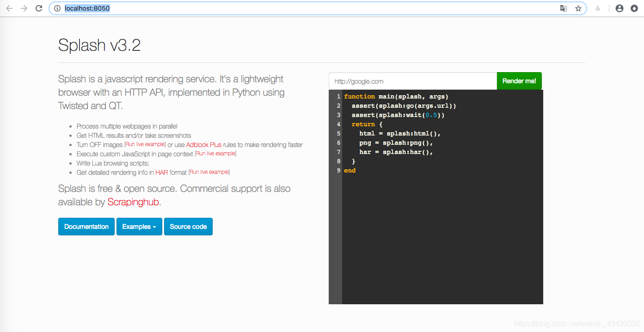Follow the Scrapinghub link
Image resolution: width=644 pixels, height=332 pixels.
tap(134, 202)
